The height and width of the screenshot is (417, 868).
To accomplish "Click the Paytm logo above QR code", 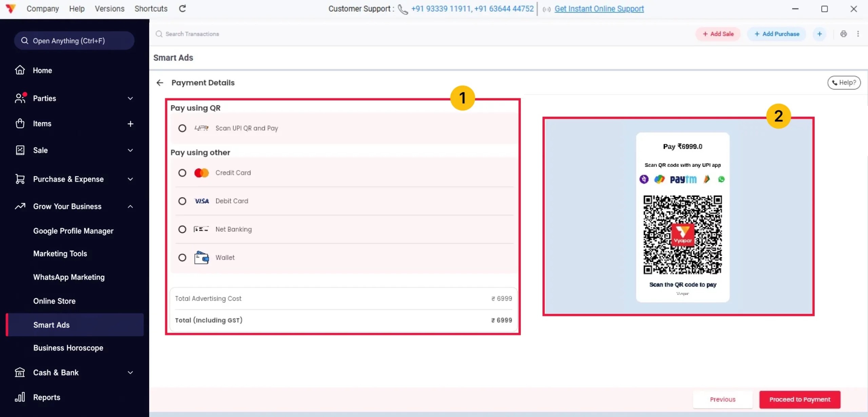I will (683, 179).
